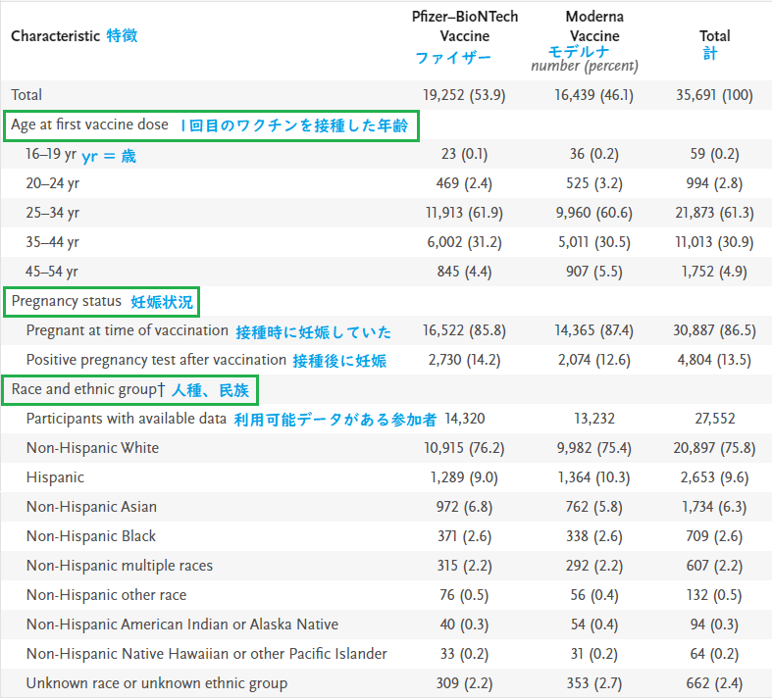
Task: Click the 'Non-Hispanic Black' row label
Action: click(x=91, y=536)
